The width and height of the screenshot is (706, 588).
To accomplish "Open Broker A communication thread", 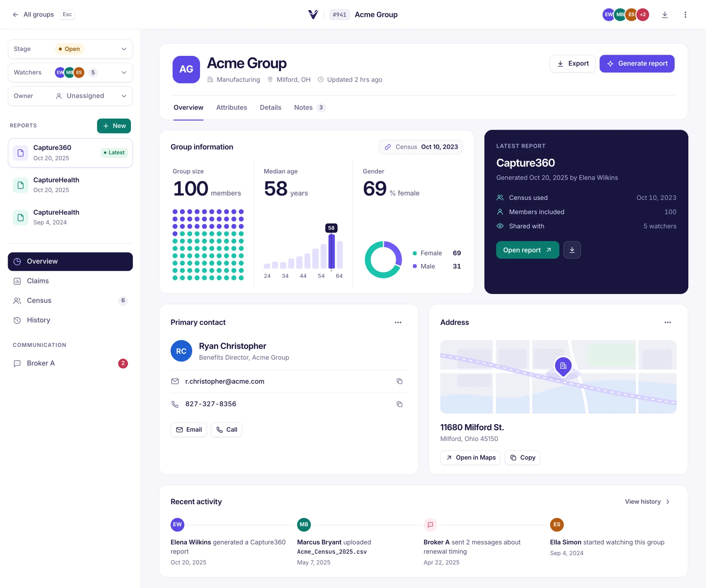I will [70, 363].
